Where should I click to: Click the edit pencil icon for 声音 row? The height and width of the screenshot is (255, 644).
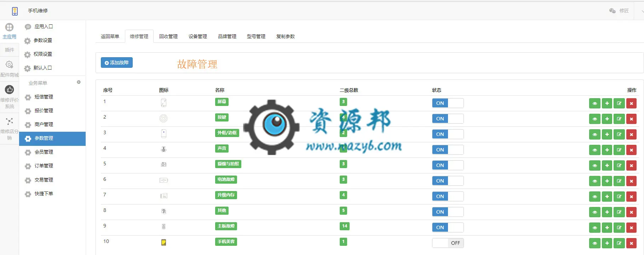point(619,150)
